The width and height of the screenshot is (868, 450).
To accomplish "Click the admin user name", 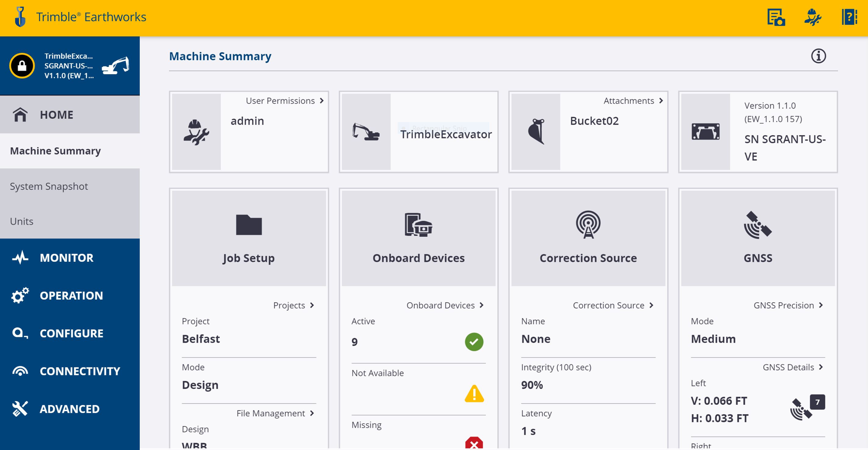I will point(247,121).
